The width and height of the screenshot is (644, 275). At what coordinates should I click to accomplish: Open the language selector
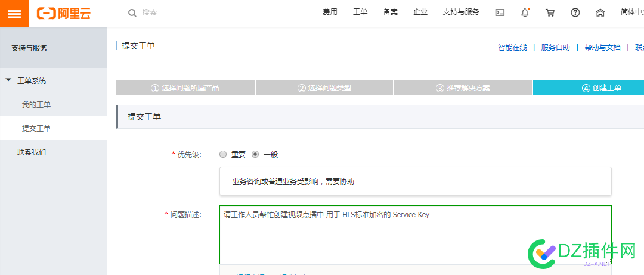[632, 12]
